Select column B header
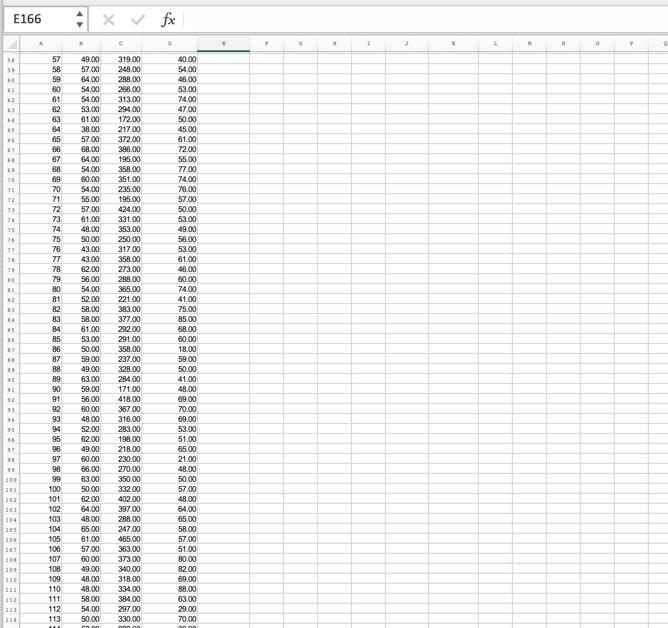Image resolution: width=668 pixels, height=628 pixels. tap(81, 44)
